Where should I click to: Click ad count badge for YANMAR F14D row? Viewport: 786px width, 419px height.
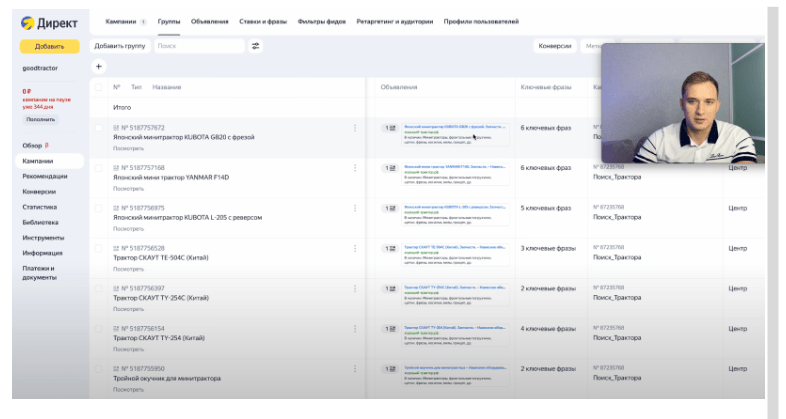click(x=390, y=168)
